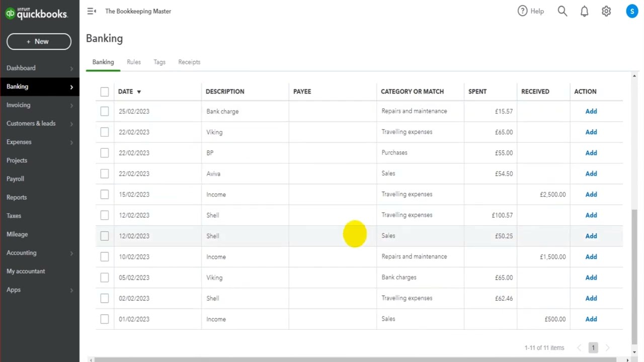Switch to the Banking tab
This screenshot has width=644, height=362.
coord(103,62)
